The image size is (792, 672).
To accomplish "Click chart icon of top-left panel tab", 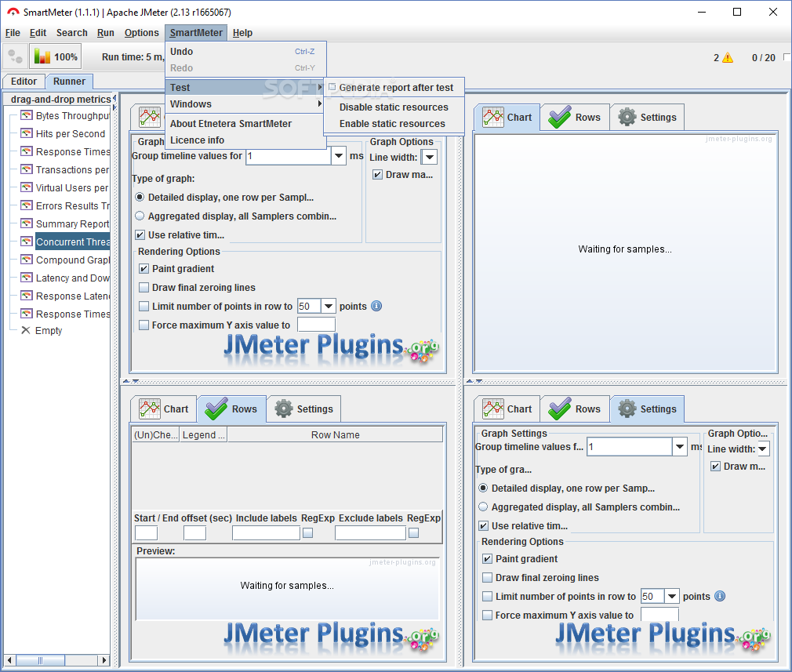I will (150, 117).
